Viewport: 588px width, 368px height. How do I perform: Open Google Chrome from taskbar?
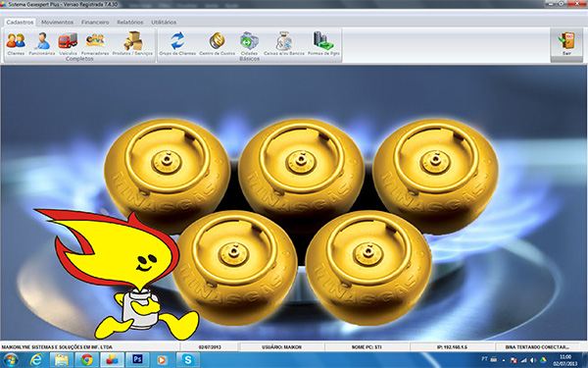coord(86,360)
